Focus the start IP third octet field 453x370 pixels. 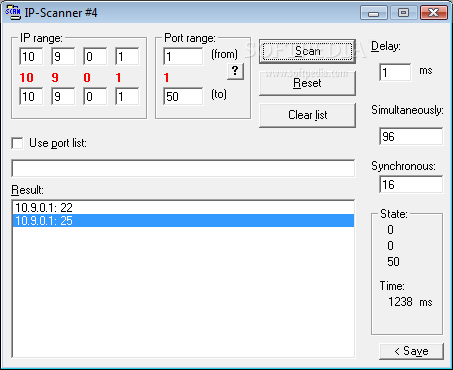tap(95, 56)
